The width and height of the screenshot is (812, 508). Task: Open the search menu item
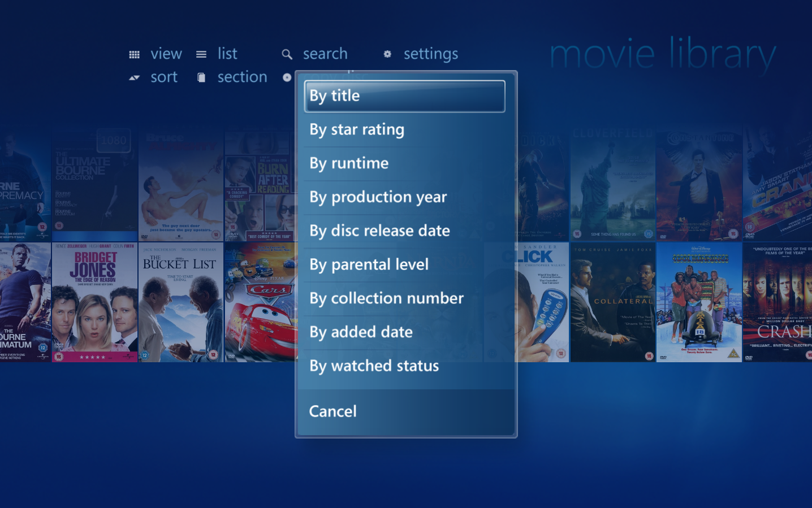[x=325, y=54]
